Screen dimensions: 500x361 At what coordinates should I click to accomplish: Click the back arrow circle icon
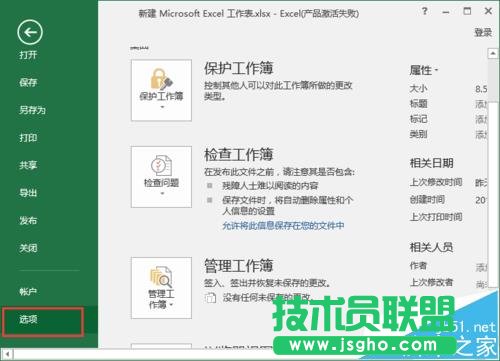(30, 32)
